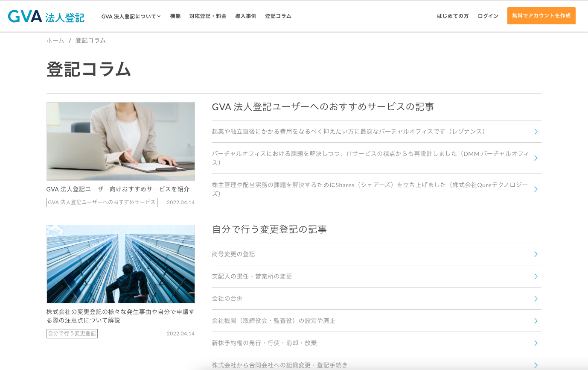Screen dimensions: 588x370
Task: Open the 機能 menu item
Action: click(x=175, y=16)
